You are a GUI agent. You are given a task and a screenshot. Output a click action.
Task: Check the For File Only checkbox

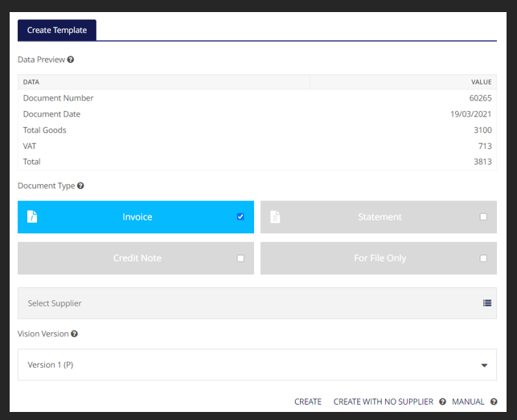[483, 258]
